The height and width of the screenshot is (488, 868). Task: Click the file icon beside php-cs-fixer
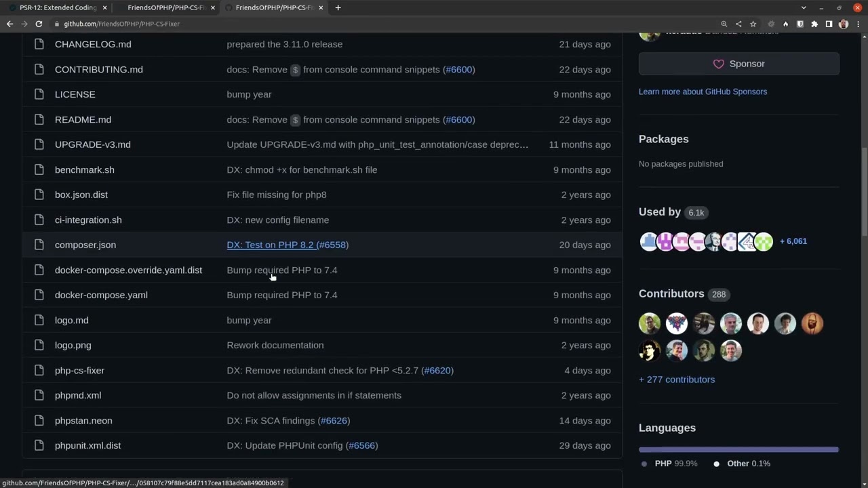point(39,370)
